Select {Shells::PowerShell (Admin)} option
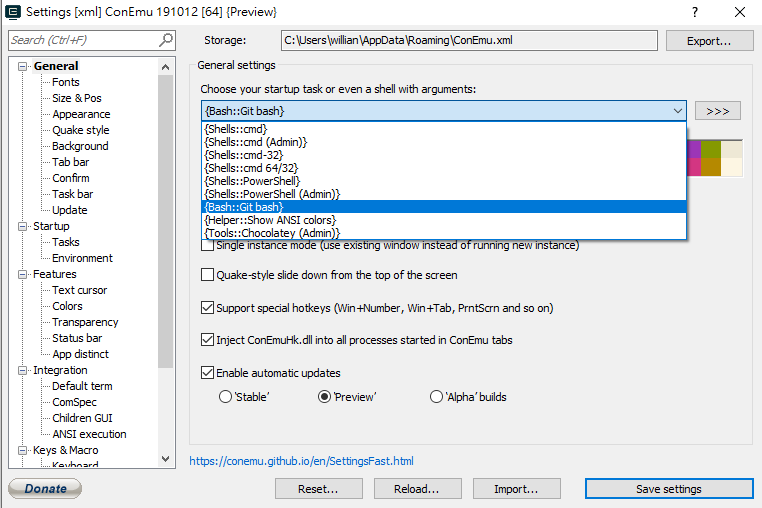This screenshot has width=762, height=508. (x=444, y=194)
